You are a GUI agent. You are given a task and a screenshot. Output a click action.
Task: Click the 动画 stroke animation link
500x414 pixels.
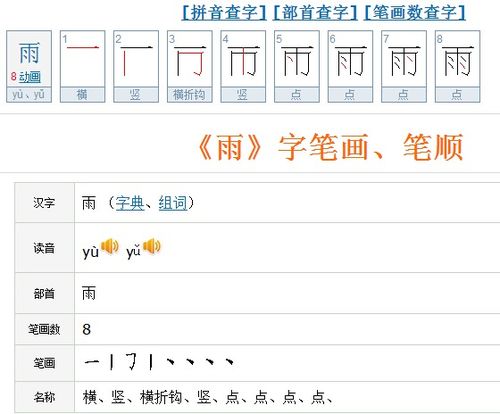tap(30, 77)
